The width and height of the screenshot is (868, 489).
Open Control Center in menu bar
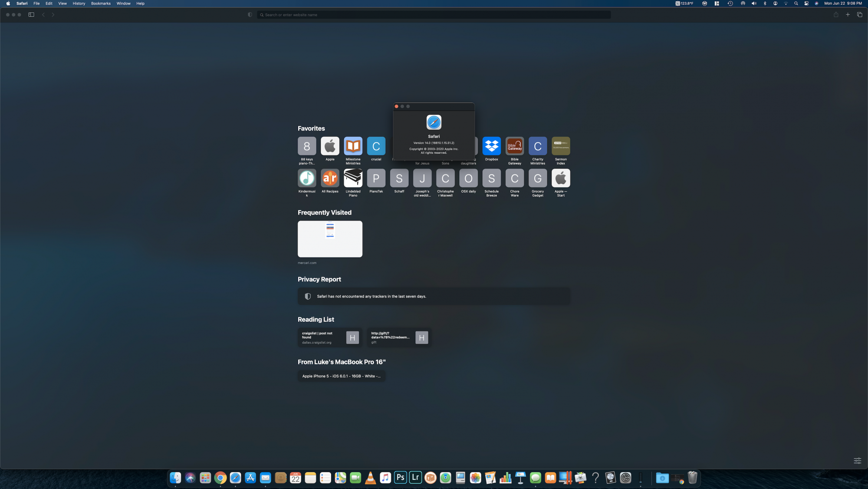806,3
